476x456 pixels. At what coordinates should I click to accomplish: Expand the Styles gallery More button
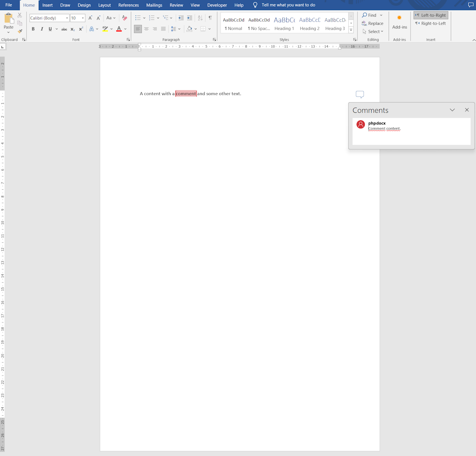(351, 30)
